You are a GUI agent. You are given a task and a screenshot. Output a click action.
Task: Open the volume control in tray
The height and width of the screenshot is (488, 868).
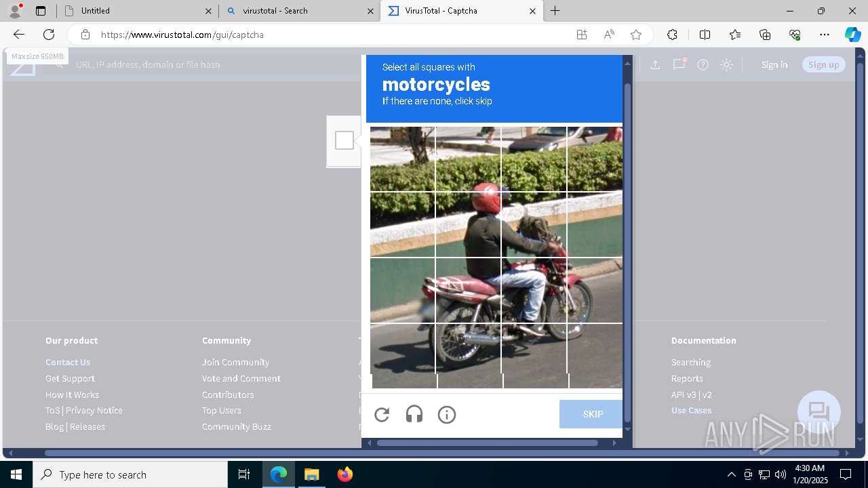781,474
